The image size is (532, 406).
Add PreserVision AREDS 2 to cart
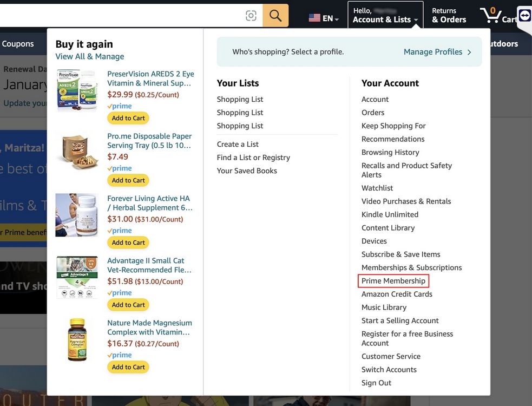[x=128, y=118]
